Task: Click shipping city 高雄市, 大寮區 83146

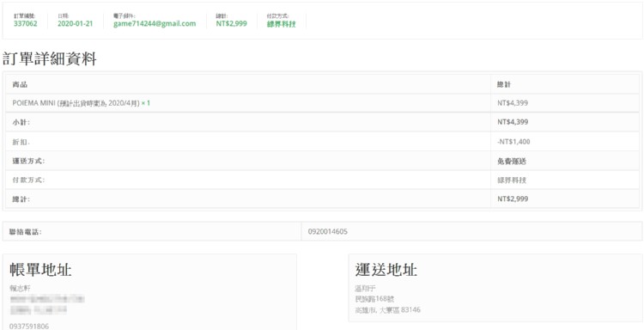Action: tap(388, 310)
